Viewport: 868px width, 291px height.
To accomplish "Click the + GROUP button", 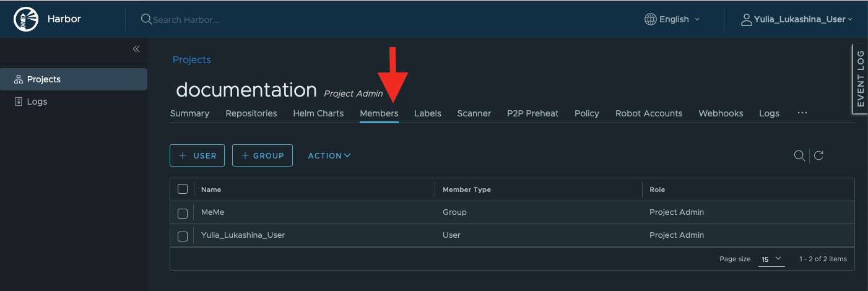I will 262,155.
